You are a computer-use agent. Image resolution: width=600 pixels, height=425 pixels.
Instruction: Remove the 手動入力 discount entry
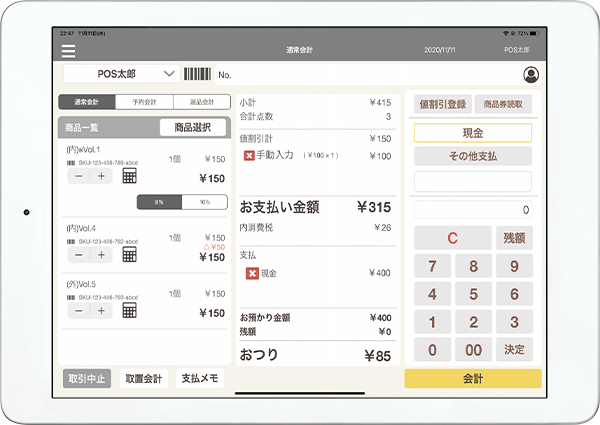pos(249,156)
